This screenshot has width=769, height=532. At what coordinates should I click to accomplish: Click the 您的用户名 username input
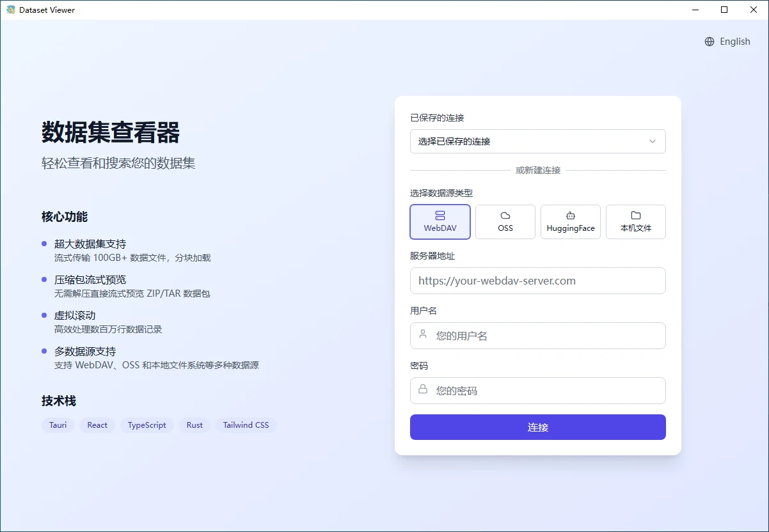pos(544,336)
